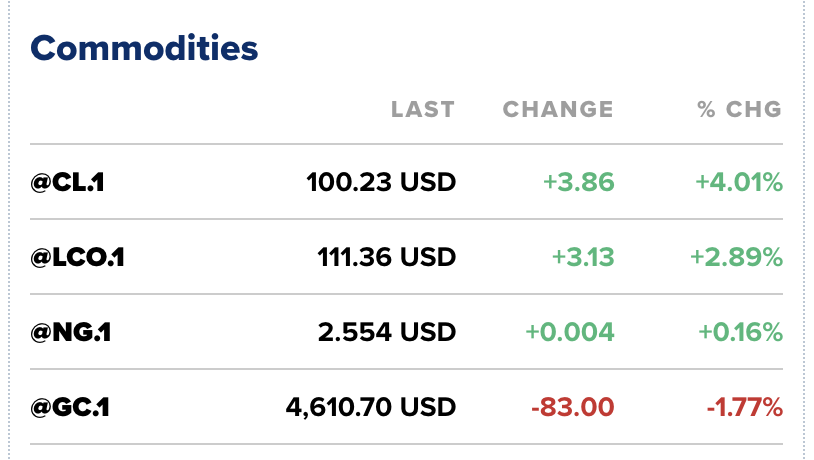Click the +3.13 change value
The height and width of the screenshot is (460, 814).
(x=583, y=257)
